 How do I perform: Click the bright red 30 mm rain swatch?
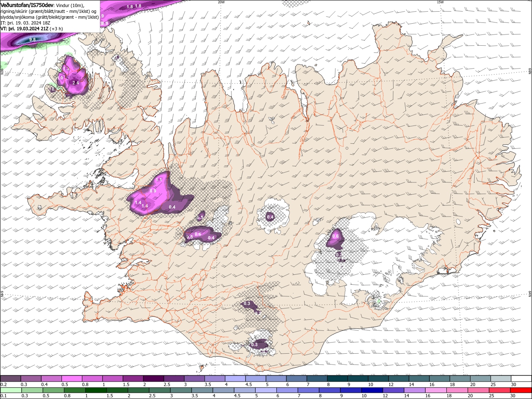tap(521, 390)
